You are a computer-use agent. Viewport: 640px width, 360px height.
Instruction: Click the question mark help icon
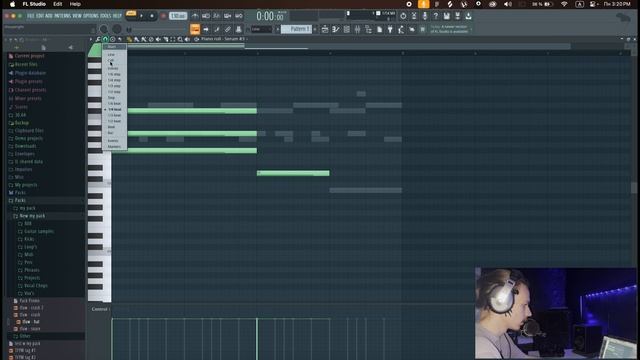(x=436, y=16)
